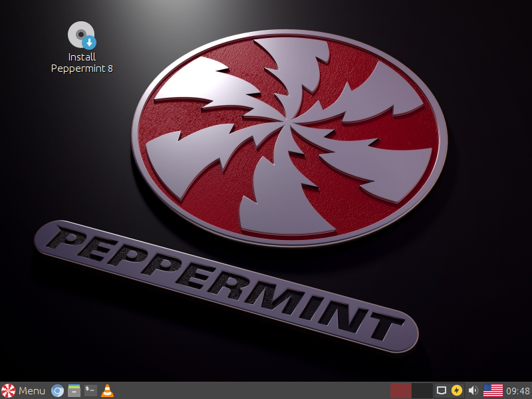Open the Menu text button
Image resolution: width=532 pixels, height=399 pixels.
coord(32,390)
